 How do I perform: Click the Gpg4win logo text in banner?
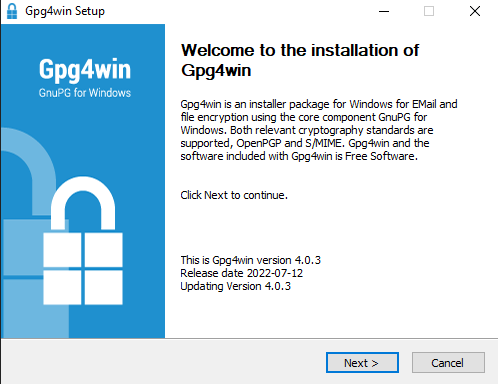pyautogui.click(x=85, y=70)
